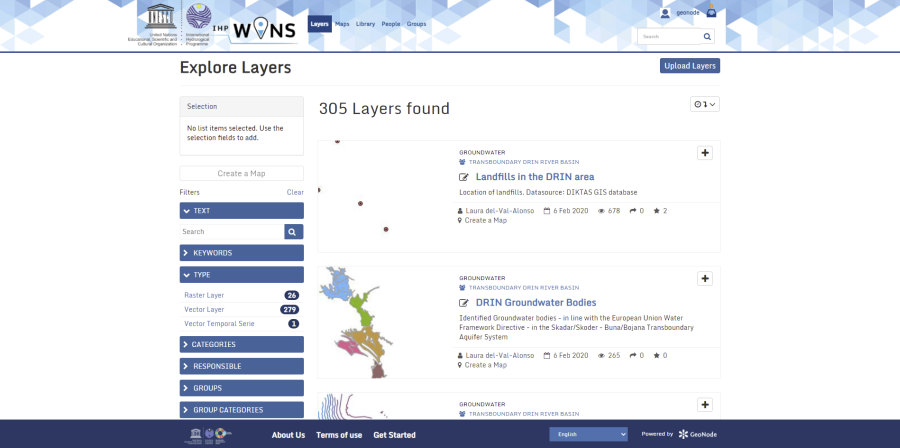Image resolution: width=900 pixels, height=448 pixels.
Task: Click the share icon on DRIN Groundwater Bodies card
Action: click(633, 356)
